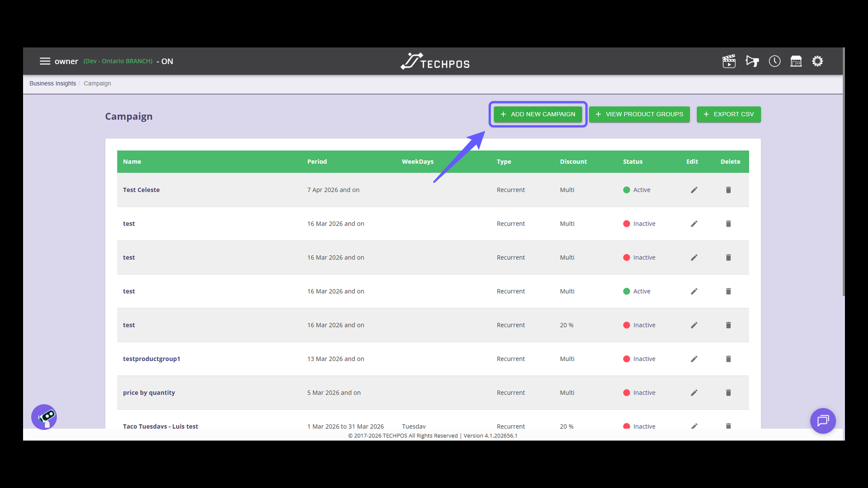This screenshot has width=868, height=488.
Task: Click the Name column header
Action: tap(132, 162)
